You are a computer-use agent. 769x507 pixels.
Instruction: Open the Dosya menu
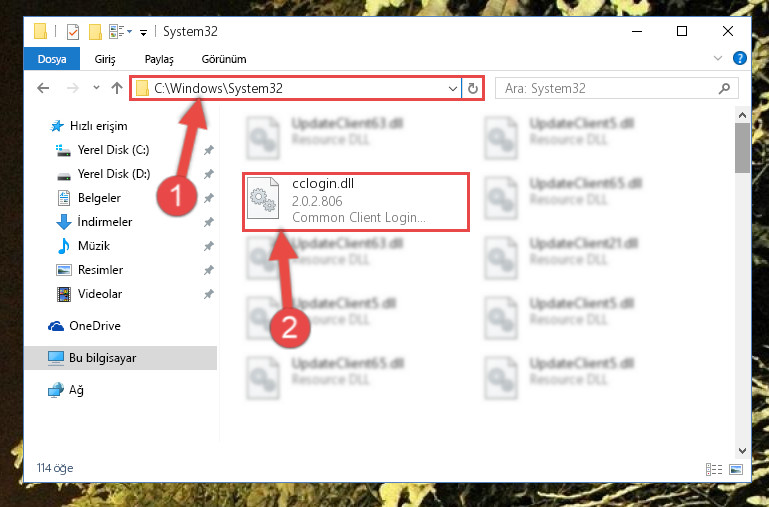click(51, 59)
